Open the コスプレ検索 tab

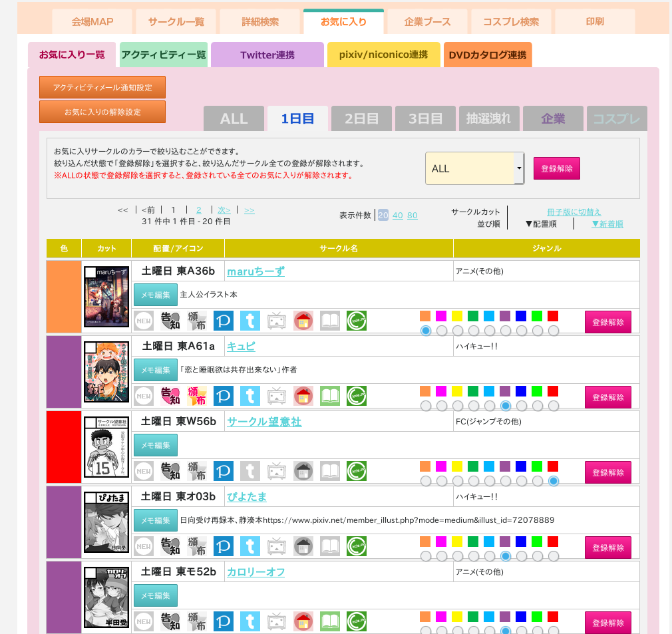511,21
